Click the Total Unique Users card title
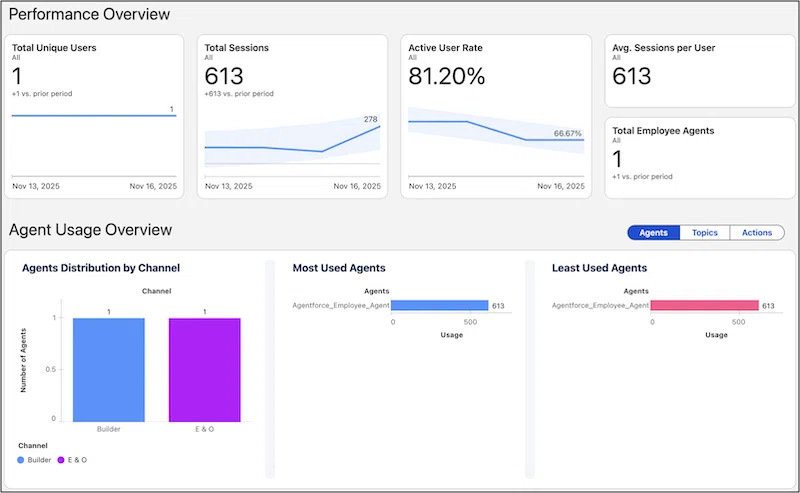 54,47
